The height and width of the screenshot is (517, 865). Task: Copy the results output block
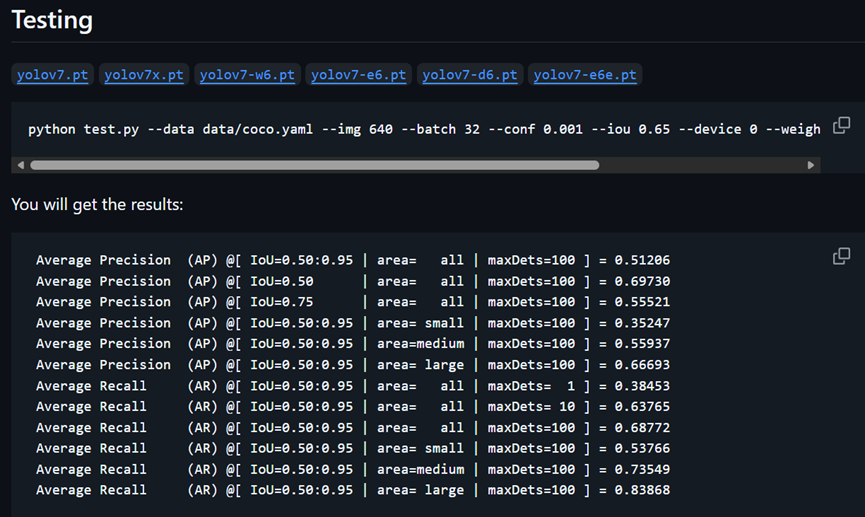coord(841,256)
